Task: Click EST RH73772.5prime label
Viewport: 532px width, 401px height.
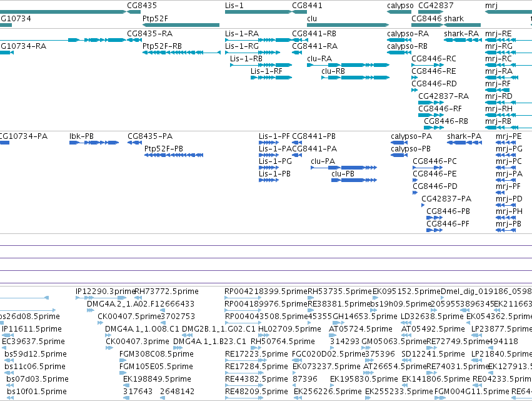Action: (x=166, y=292)
